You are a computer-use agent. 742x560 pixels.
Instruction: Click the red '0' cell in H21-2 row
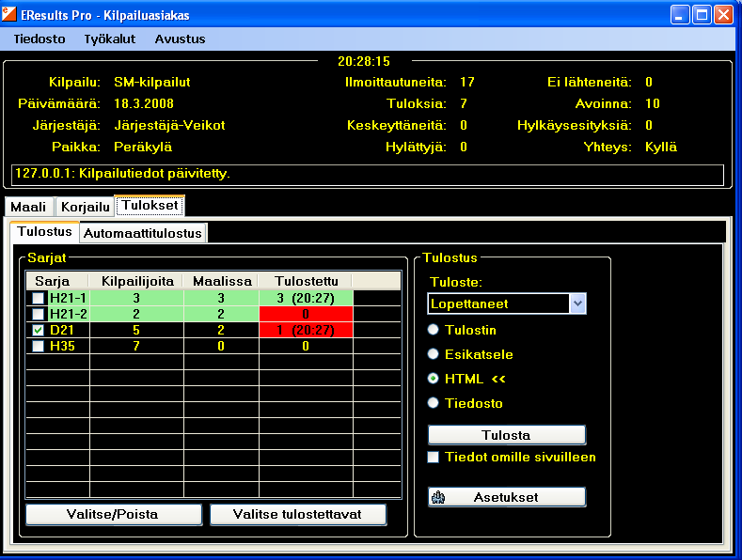point(306,314)
